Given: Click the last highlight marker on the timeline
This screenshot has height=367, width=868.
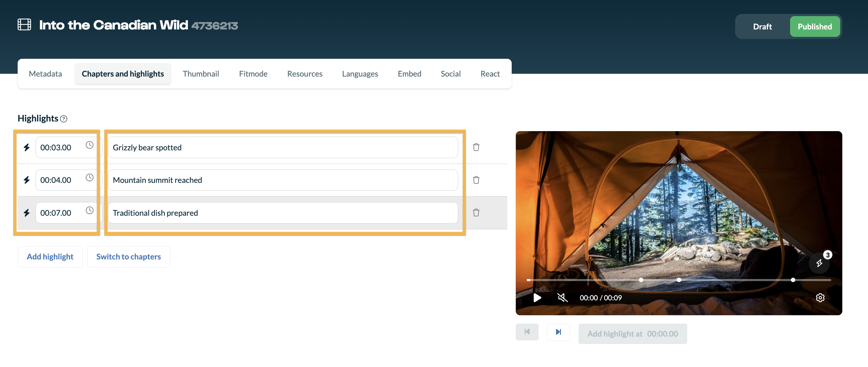Looking at the screenshot, I should point(793,280).
